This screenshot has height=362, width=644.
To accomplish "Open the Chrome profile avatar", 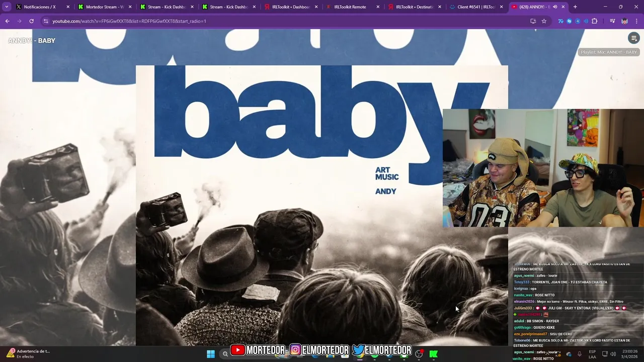I will (x=624, y=21).
